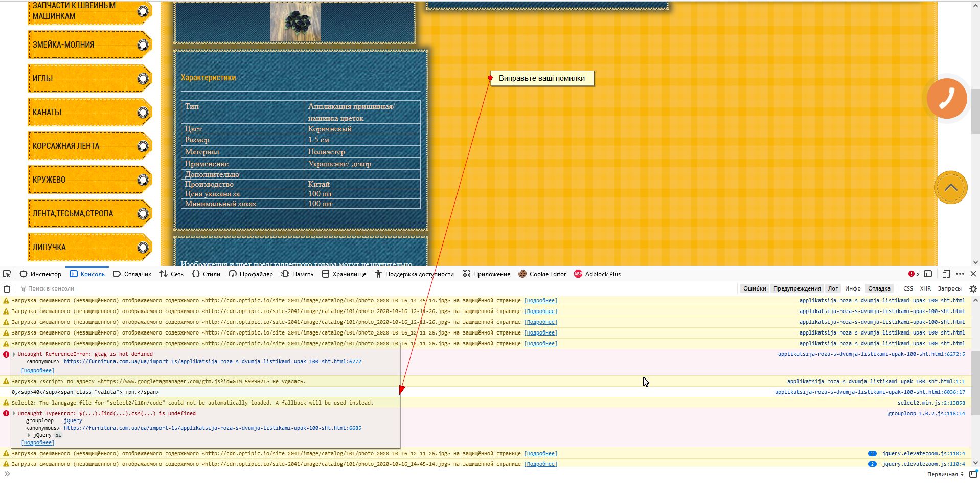Expand the TypeError find css error

click(14, 413)
